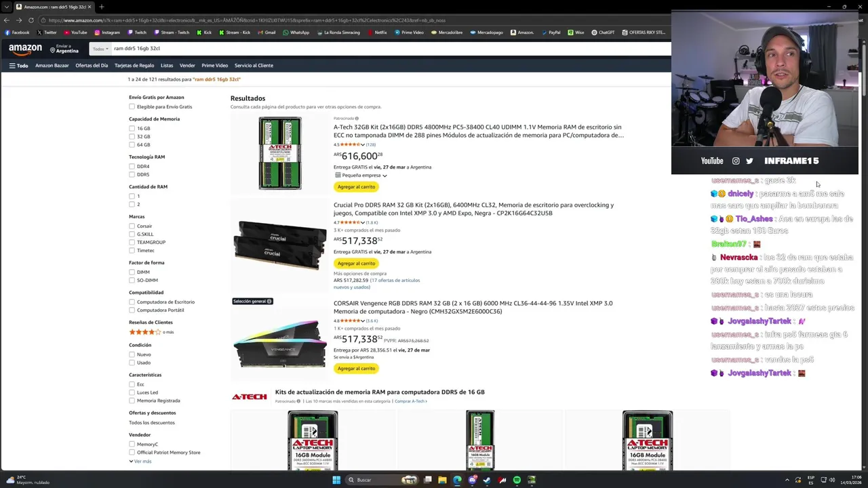Open the CORSAIR Vengeance product image
Image resolution: width=868 pixels, height=488 pixels.
[279, 343]
